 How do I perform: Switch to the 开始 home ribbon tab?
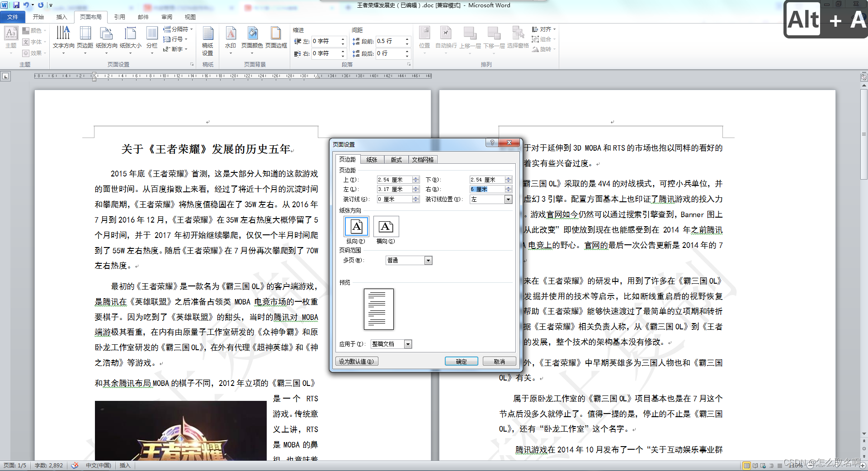tap(38, 17)
